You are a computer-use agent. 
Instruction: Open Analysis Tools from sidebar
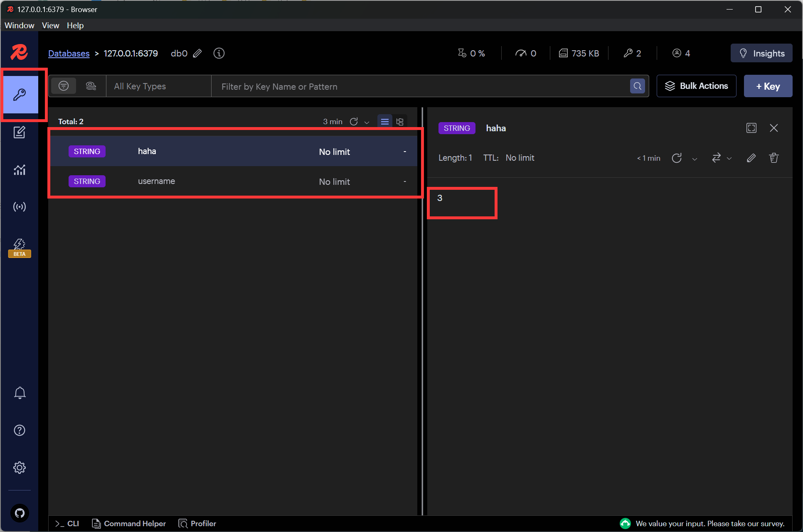coord(20,169)
